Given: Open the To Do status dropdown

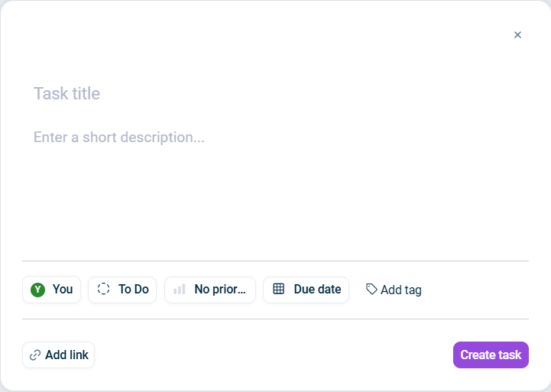Looking at the screenshot, I should coord(122,290).
